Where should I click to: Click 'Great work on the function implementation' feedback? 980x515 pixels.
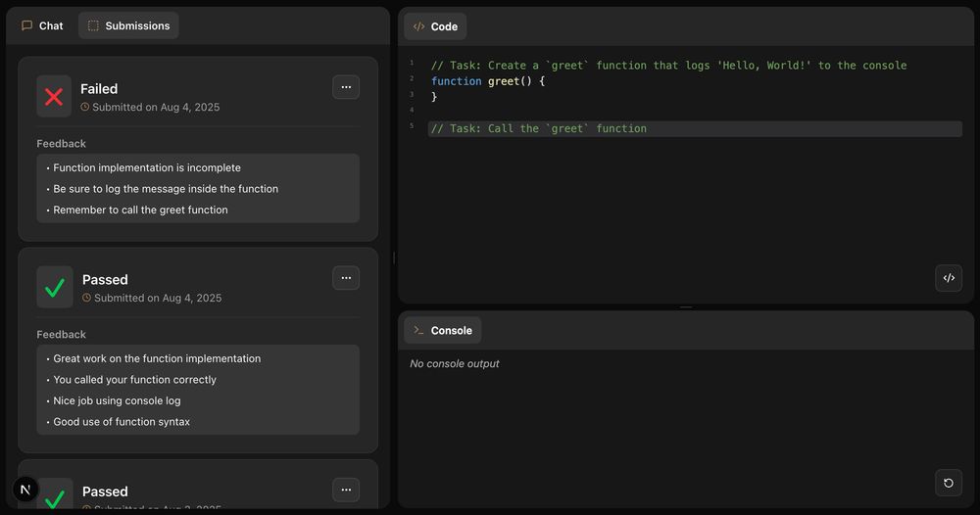(x=157, y=358)
